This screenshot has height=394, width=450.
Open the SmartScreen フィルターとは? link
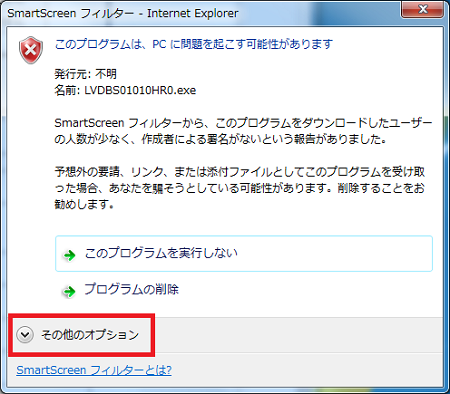point(94,370)
